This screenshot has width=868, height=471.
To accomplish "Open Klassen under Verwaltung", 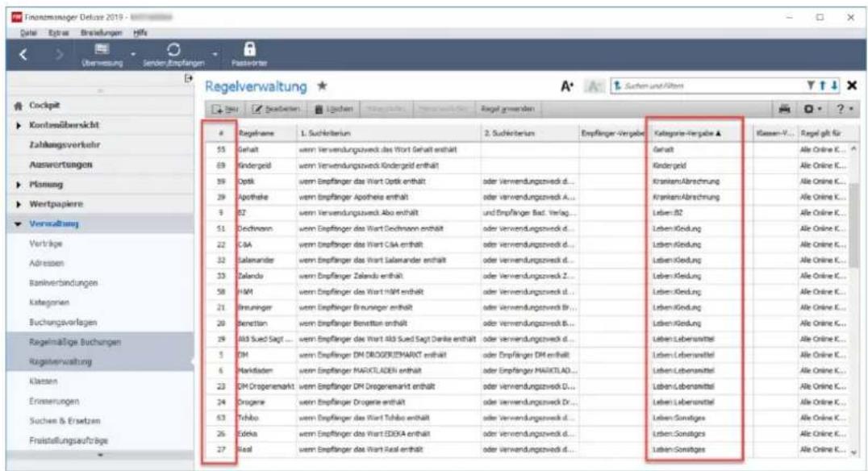I will [x=44, y=382].
